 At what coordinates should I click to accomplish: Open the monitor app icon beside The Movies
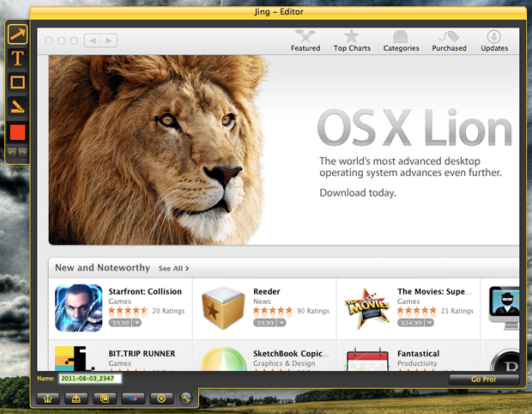(504, 307)
